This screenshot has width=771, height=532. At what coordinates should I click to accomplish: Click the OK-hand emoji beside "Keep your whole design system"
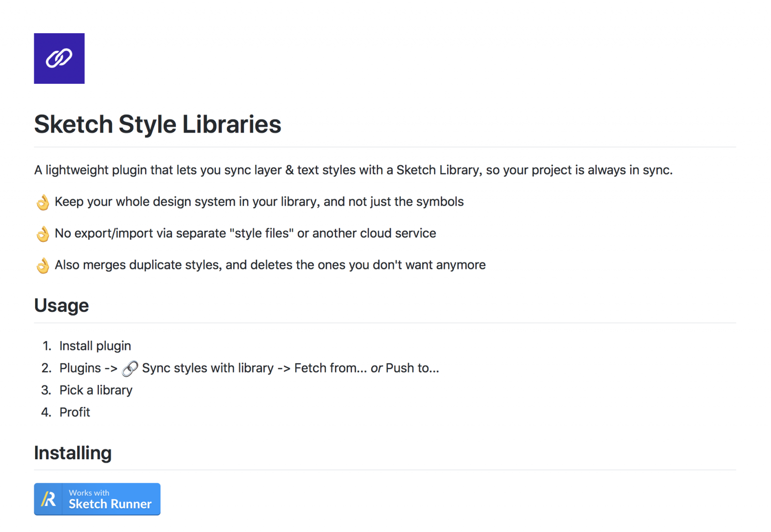(x=43, y=202)
